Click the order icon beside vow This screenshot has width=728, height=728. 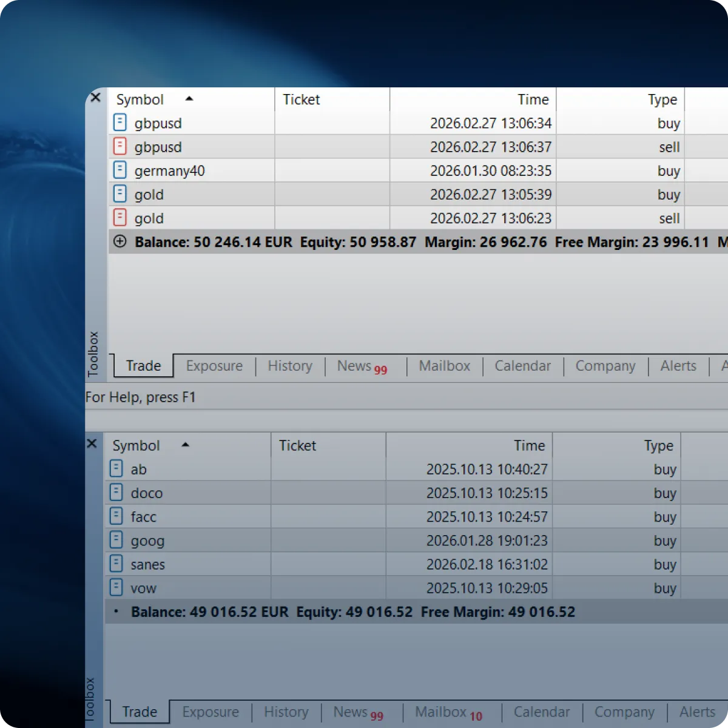point(116,587)
